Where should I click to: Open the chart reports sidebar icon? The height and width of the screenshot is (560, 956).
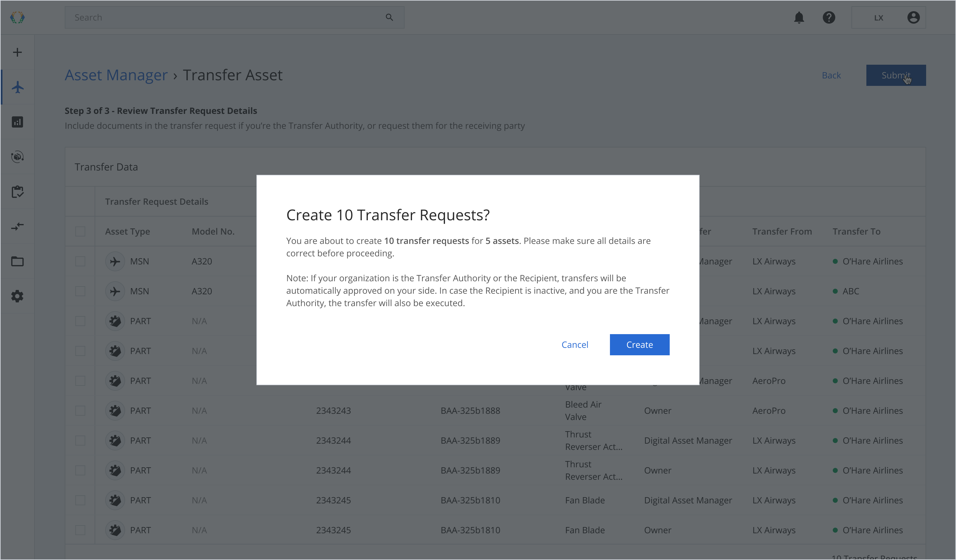point(17,122)
